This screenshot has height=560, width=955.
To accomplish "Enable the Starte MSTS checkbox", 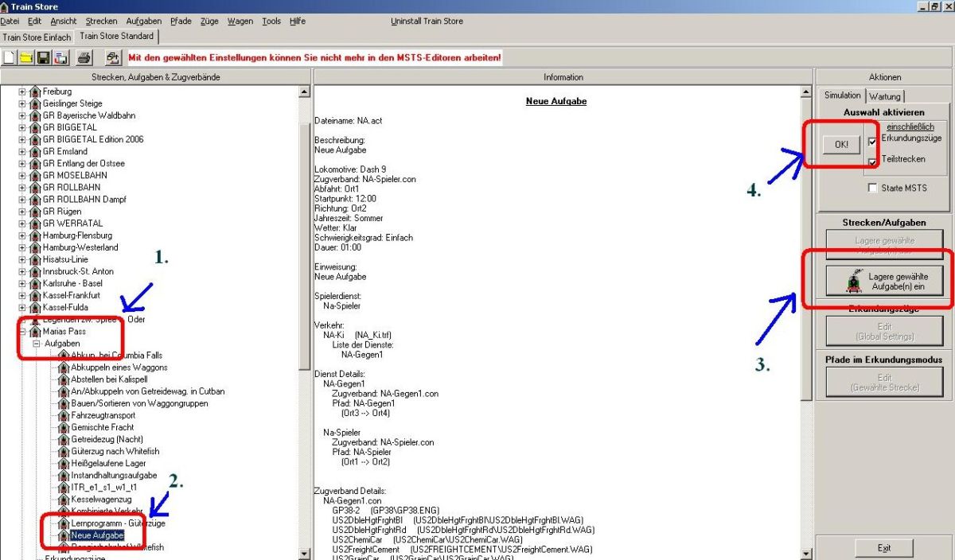I will 873,188.
